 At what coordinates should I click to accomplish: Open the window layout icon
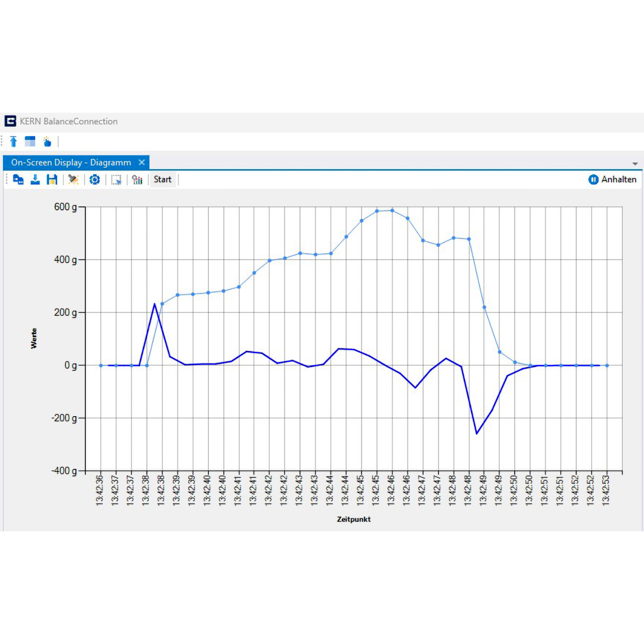tap(30, 141)
